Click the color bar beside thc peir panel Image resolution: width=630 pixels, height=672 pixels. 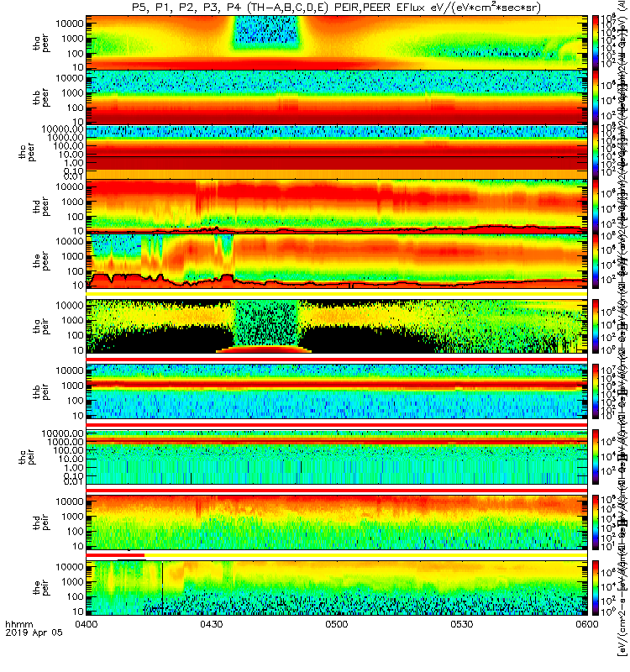596,457
